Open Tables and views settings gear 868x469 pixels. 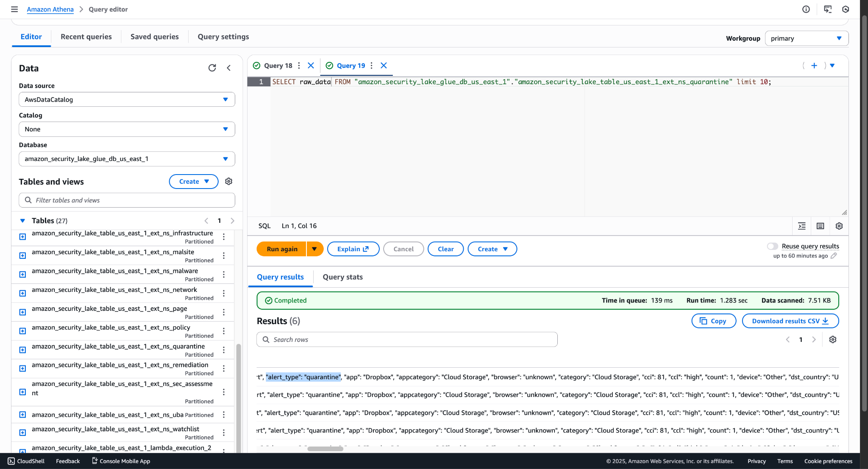click(x=228, y=181)
